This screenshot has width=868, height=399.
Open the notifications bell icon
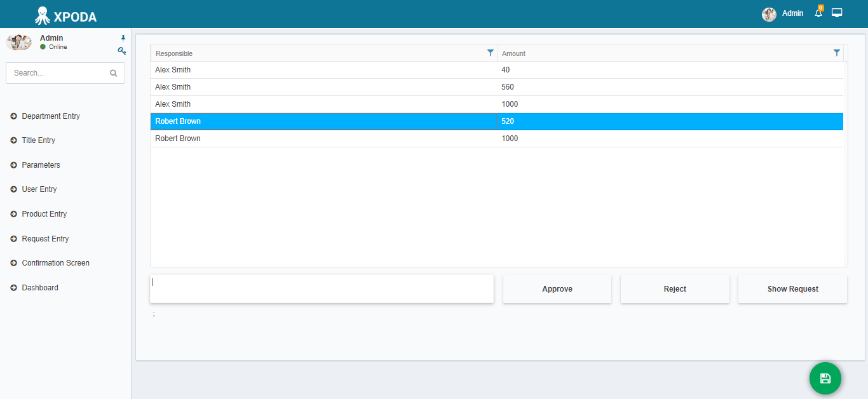click(818, 13)
